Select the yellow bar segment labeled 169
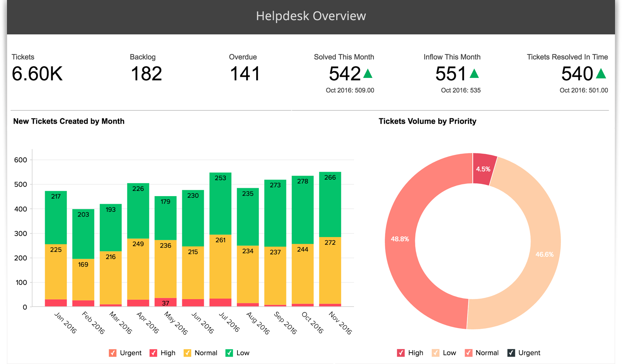622x364 pixels. point(83,280)
